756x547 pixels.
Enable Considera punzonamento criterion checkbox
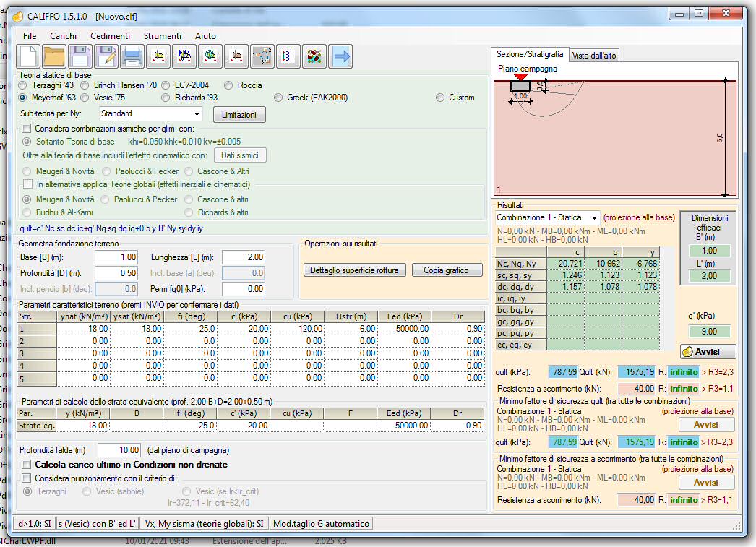point(27,478)
